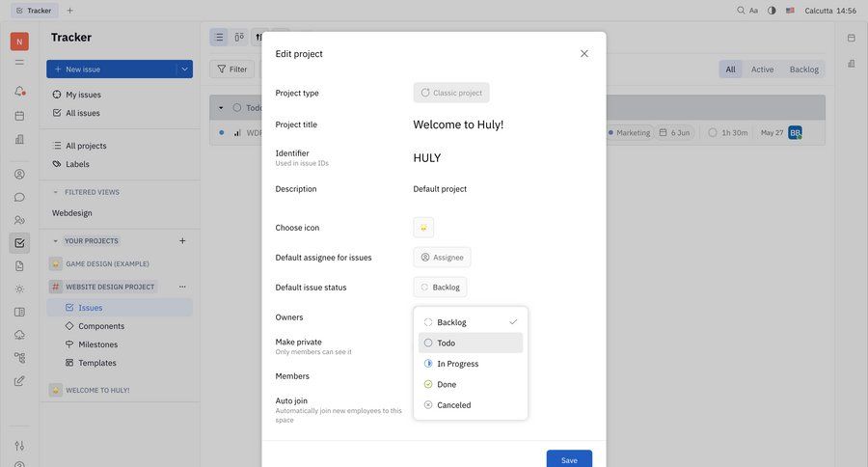The width and height of the screenshot is (868, 467).
Task: Toggle the dark/light theme contrast icon
Action: click(x=772, y=11)
